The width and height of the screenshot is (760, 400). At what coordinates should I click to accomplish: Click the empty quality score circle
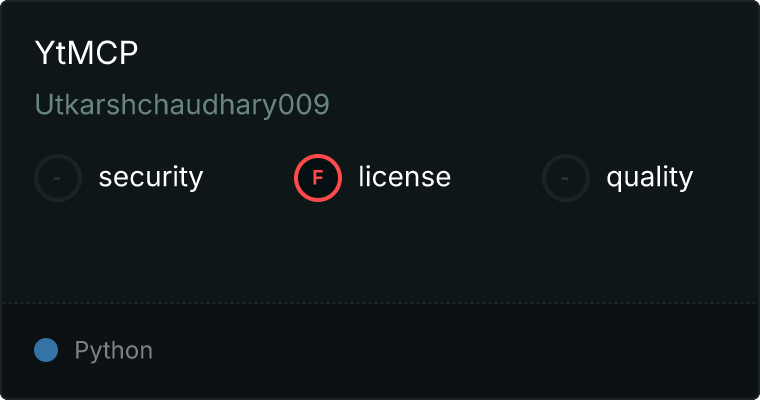click(x=566, y=178)
